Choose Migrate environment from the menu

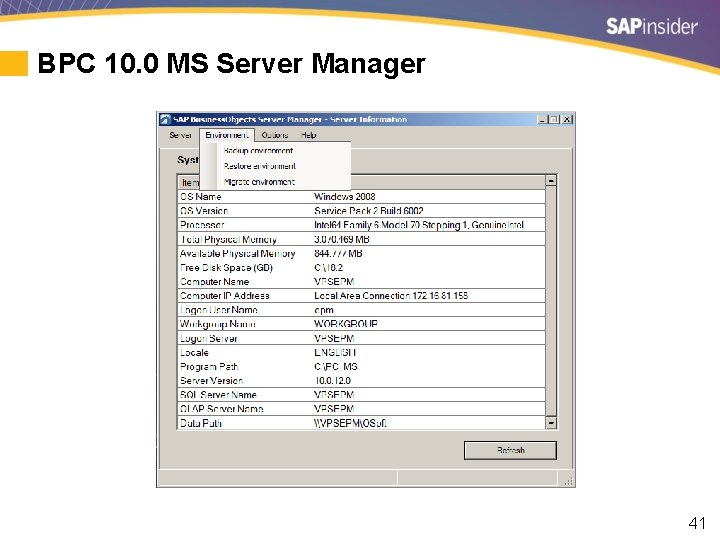pyautogui.click(x=259, y=182)
